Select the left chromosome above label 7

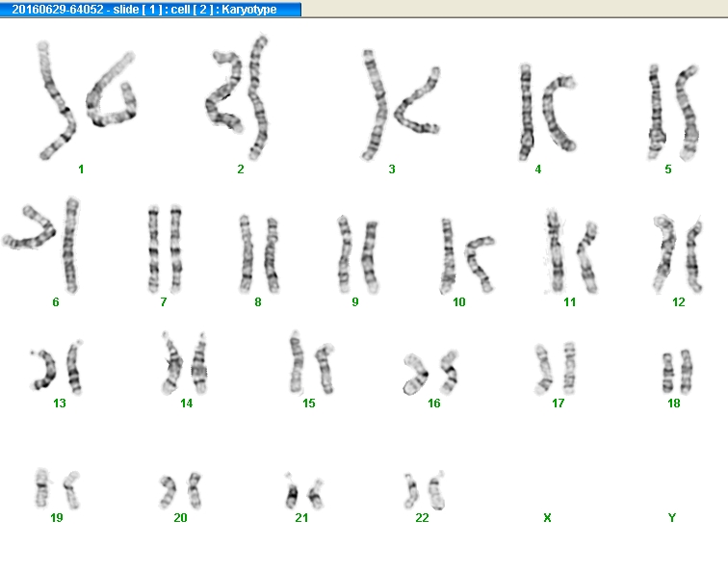click(x=153, y=248)
